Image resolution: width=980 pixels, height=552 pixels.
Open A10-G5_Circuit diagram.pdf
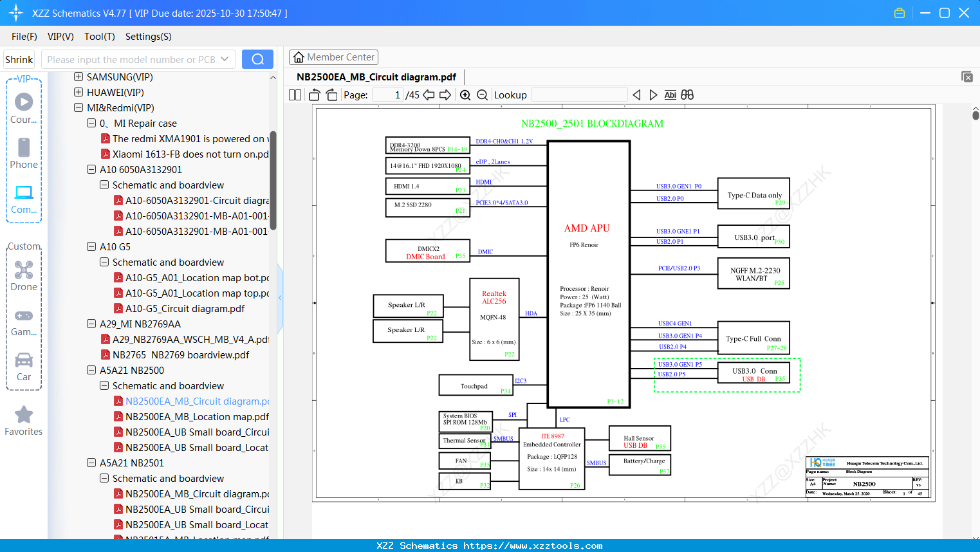point(185,308)
